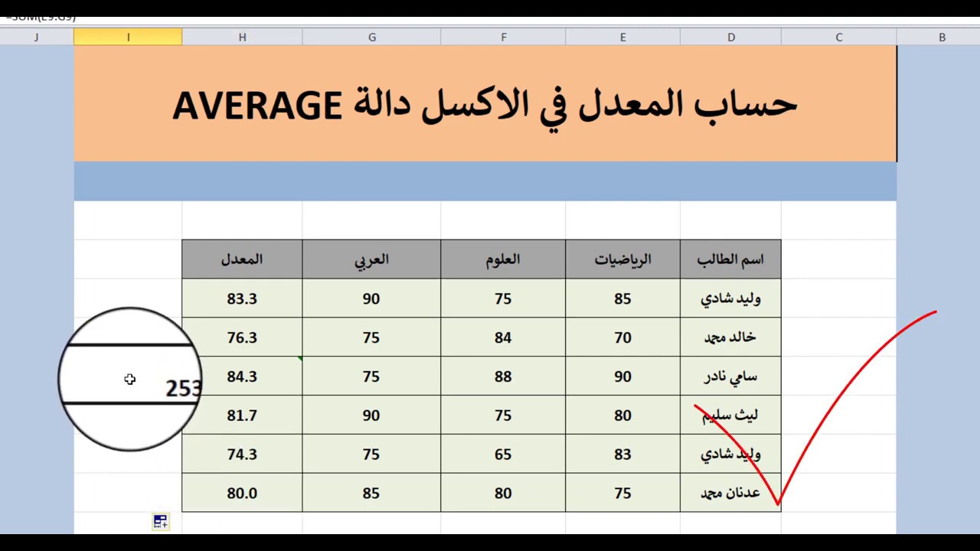Select column H header
This screenshot has height=551, width=980.
point(242,37)
